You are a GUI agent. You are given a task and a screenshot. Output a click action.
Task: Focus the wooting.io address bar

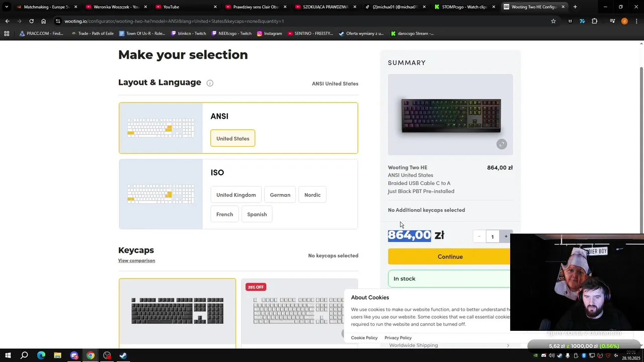pyautogui.click(x=302, y=21)
